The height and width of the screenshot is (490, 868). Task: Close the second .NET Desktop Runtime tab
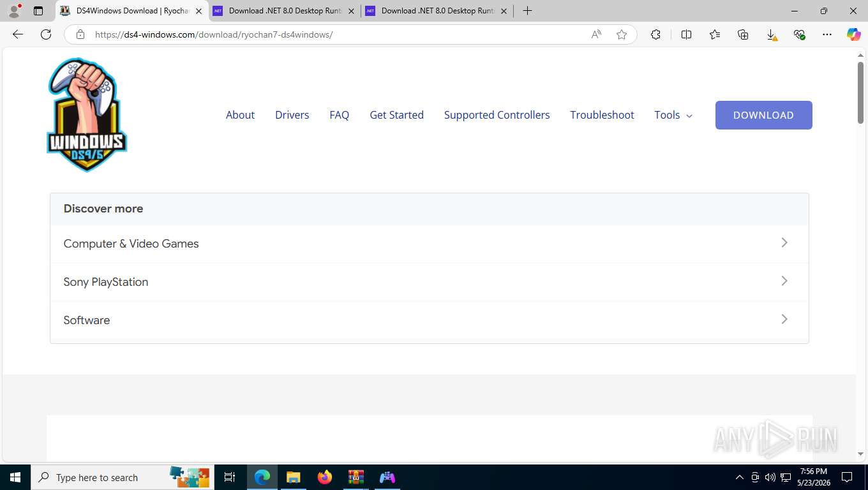pyautogui.click(x=351, y=11)
